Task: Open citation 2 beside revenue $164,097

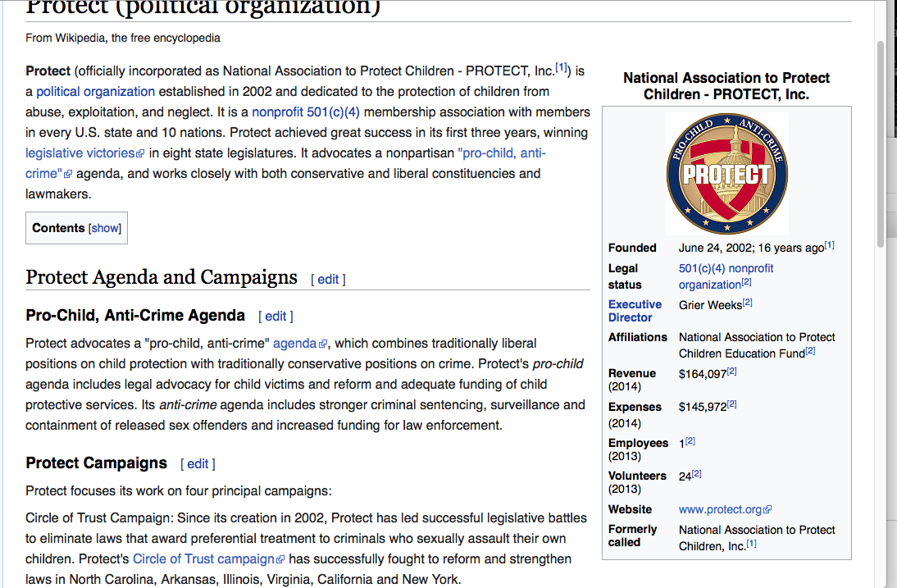Action: coord(732,371)
